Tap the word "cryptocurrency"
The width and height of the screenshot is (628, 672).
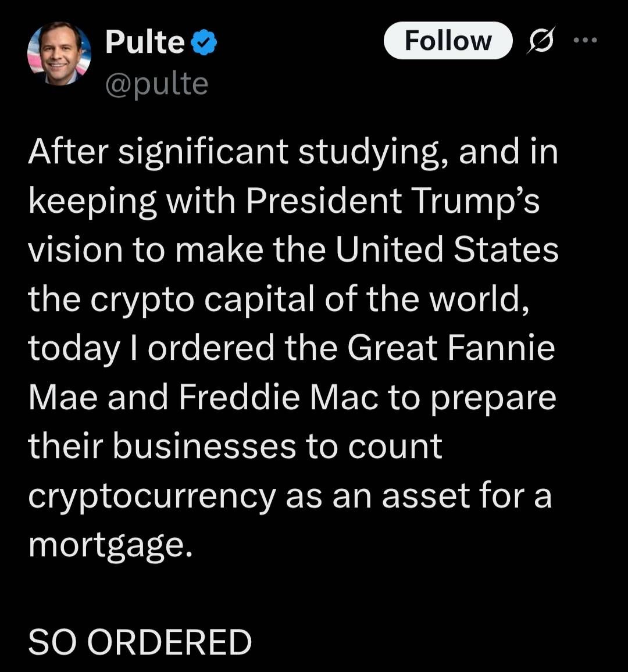152,496
